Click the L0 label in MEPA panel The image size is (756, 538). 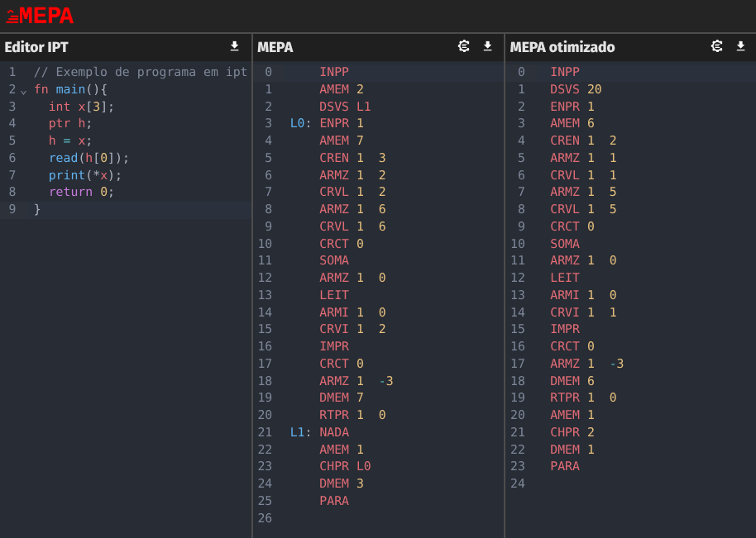click(x=299, y=123)
